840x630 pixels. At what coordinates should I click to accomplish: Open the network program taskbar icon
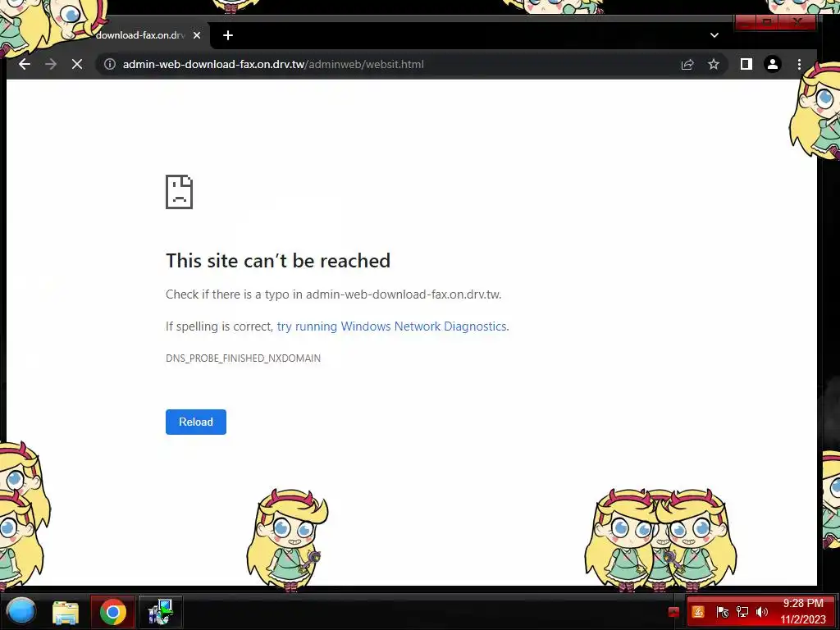tap(160, 612)
